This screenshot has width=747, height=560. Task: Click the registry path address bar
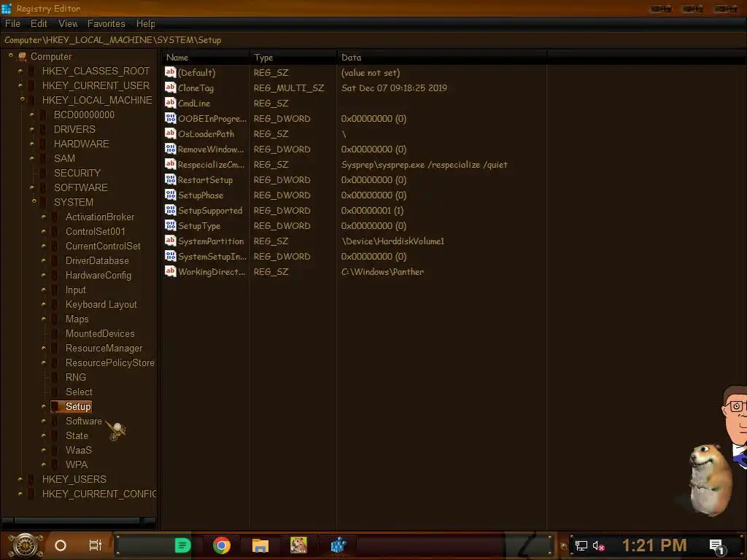tap(373, 40)
